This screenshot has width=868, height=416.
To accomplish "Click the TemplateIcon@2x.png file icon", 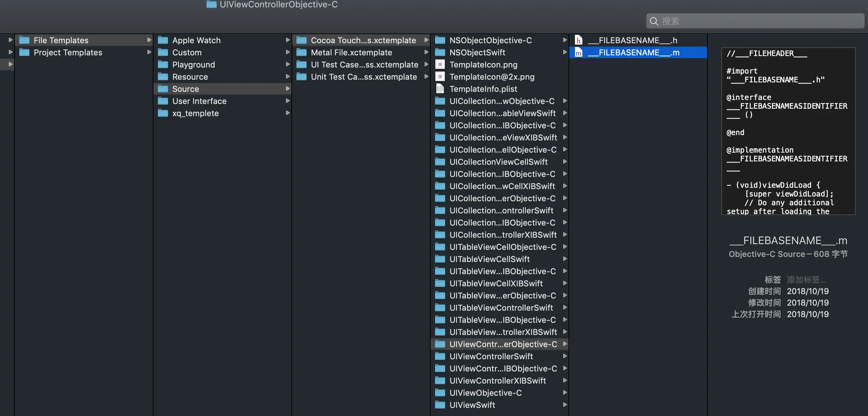I will 440,77.
